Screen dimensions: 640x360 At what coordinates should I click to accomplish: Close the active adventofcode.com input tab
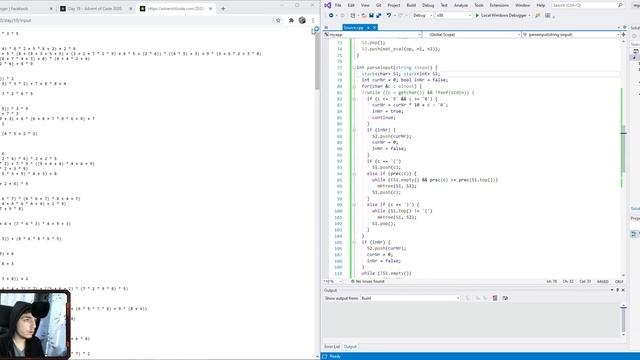[211, 9]
